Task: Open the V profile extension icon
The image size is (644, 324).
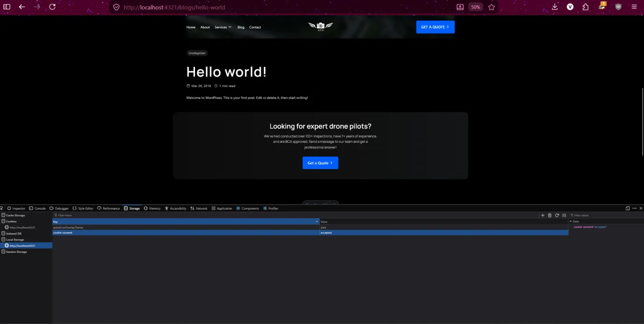Action: point(570,7)
